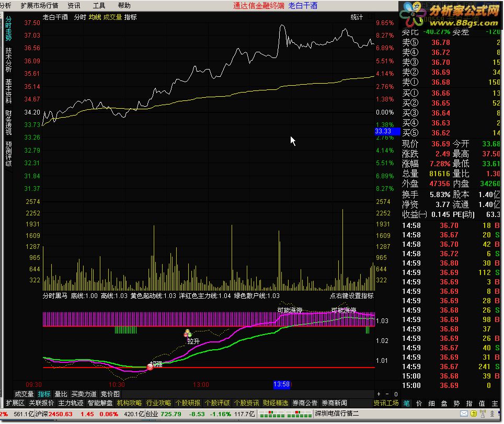
Task: Click the plus zoom button below chart
Action: pos(379,394)
